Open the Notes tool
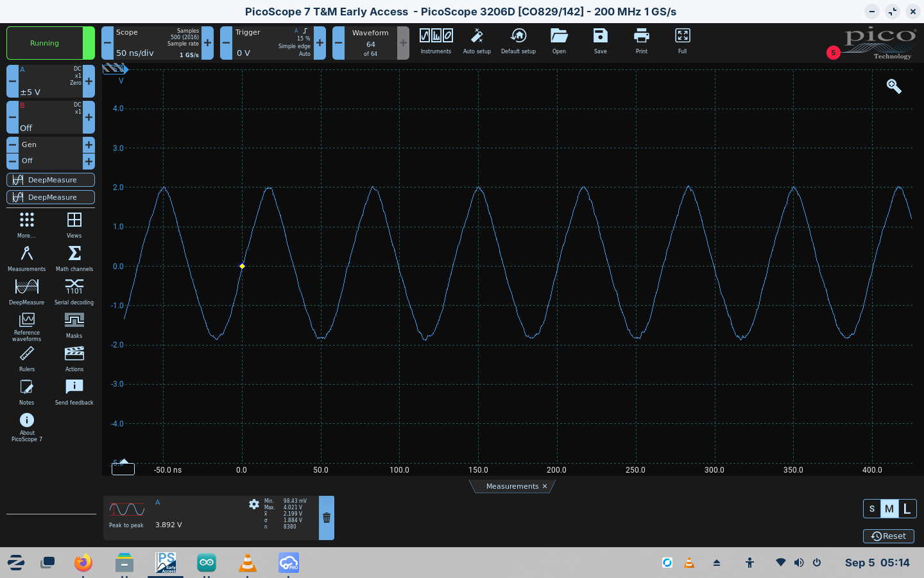 26,392
